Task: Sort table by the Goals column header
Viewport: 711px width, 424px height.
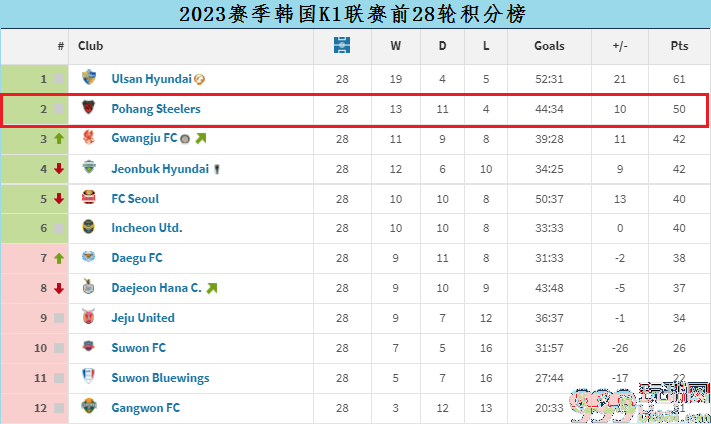Action: [549, 46]
